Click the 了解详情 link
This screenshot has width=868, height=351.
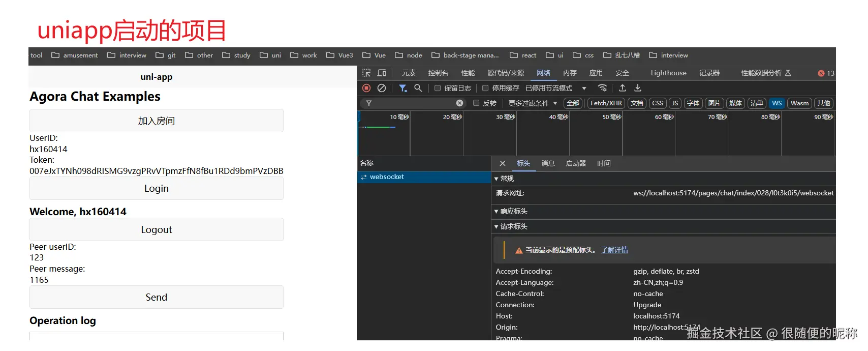(614, 250)
